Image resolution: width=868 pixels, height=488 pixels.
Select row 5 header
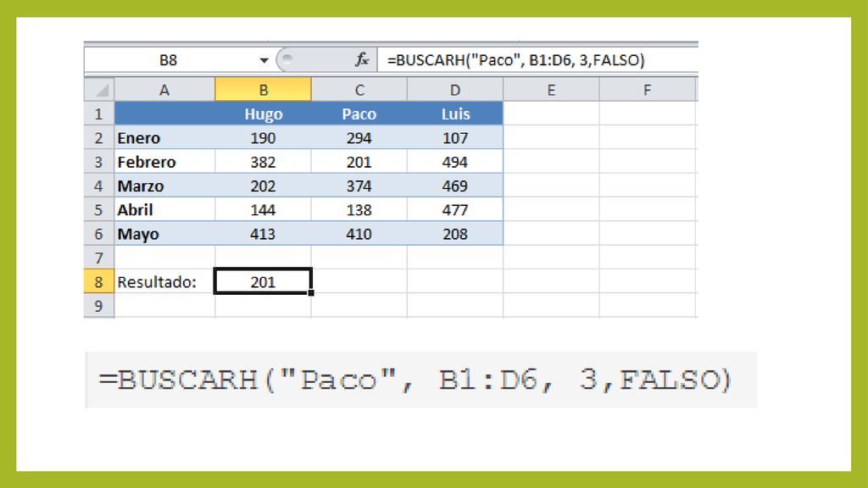pos(99,210)
